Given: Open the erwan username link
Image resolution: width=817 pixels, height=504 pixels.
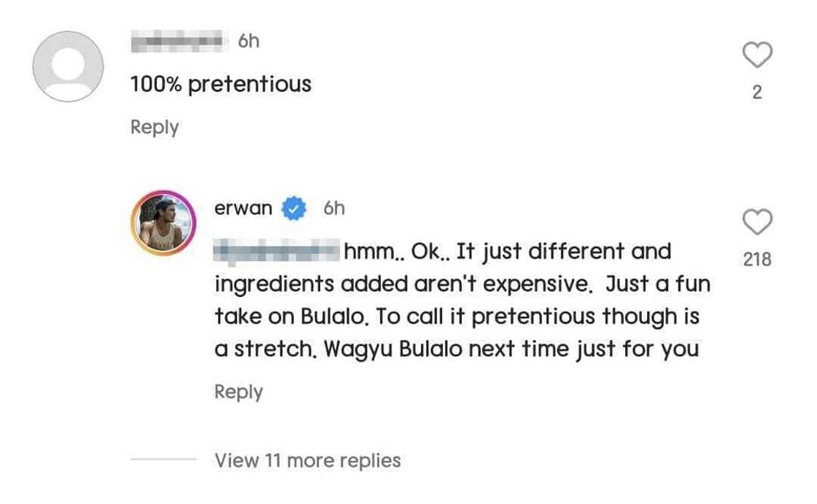Looking at the screenshot, I should point(243,209).
